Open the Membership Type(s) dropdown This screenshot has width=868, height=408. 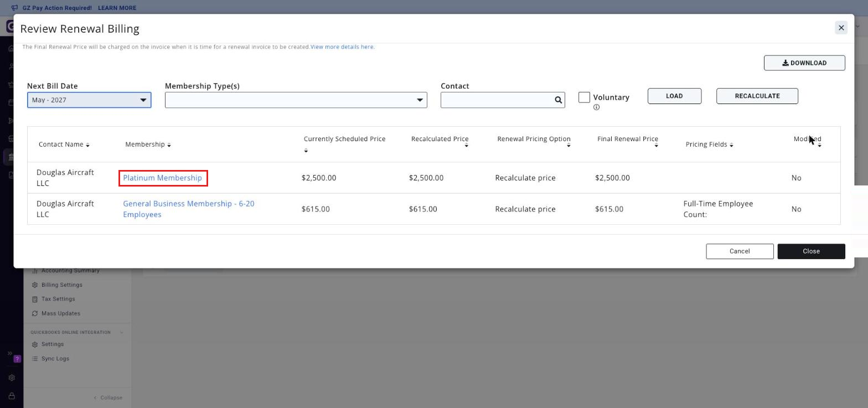296,100
